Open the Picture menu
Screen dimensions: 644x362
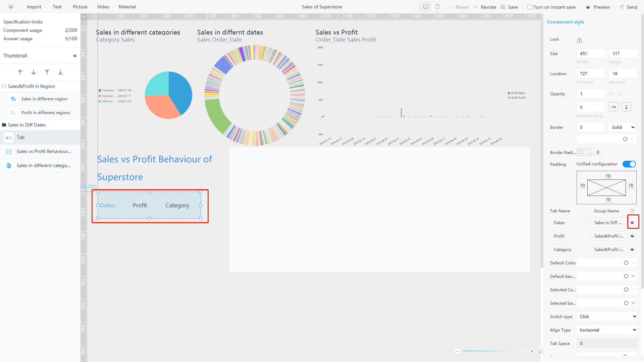click(x=80, y=7)
